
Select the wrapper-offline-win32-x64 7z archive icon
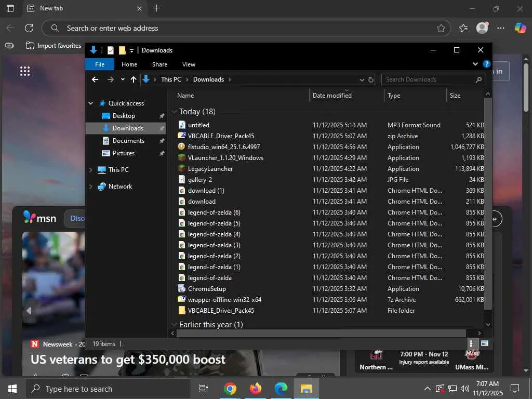(181, 299)
